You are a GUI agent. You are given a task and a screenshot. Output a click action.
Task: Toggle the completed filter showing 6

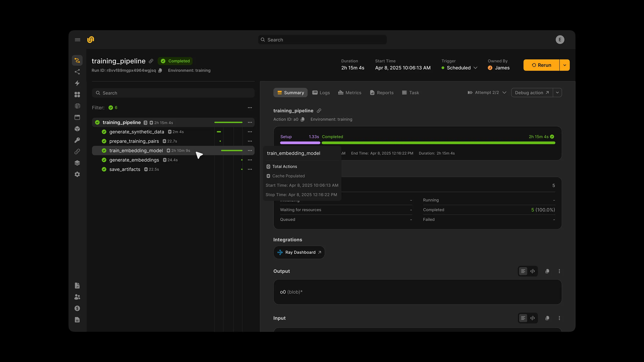pos(113,107)
